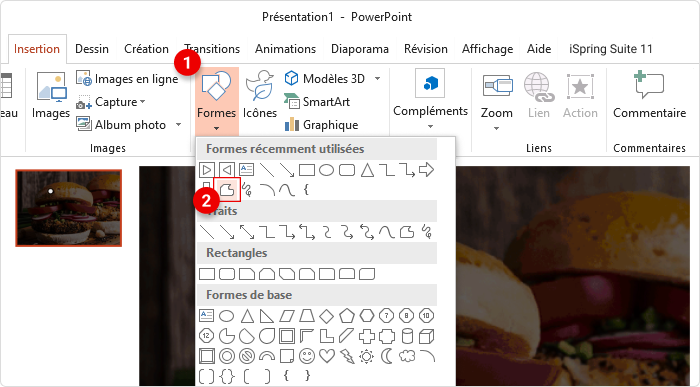Click the Lien hyperlink button
700x387 pixels.
coord(539,96)
